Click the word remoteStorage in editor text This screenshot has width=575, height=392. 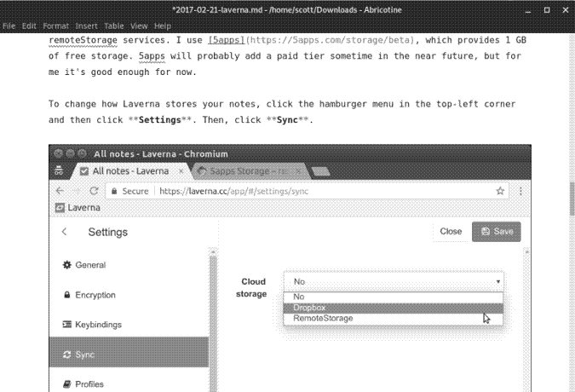pos(83,40)
